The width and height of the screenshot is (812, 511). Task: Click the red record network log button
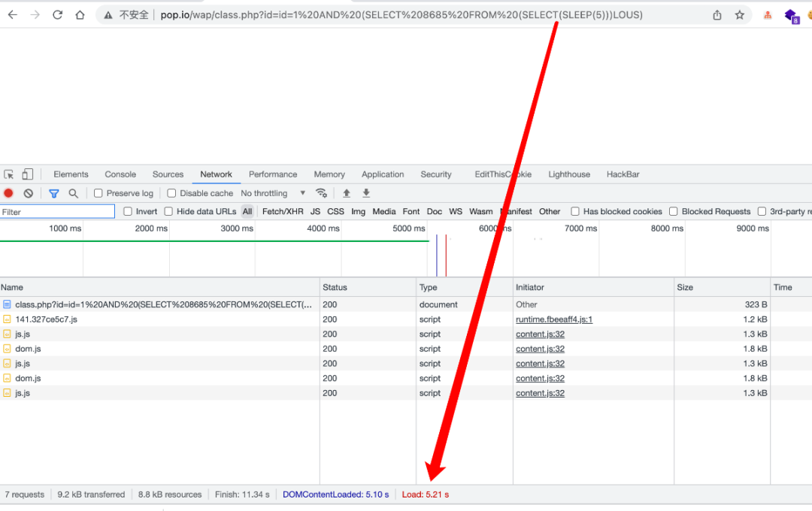8,193
